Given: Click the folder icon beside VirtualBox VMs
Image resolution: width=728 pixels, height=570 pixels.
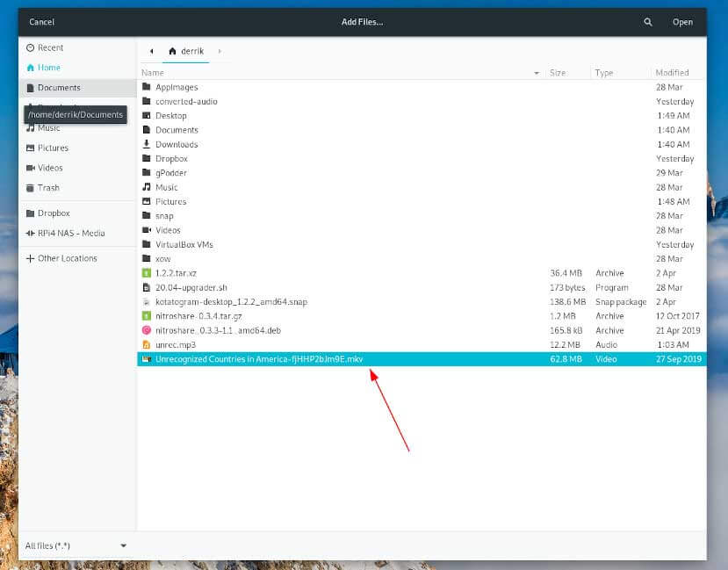Looking at the screenshot, I should [x=147, y=244].
